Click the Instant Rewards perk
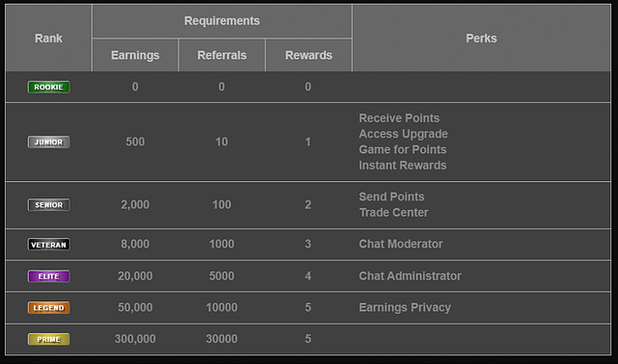The image size is (618, 364). 402,166
